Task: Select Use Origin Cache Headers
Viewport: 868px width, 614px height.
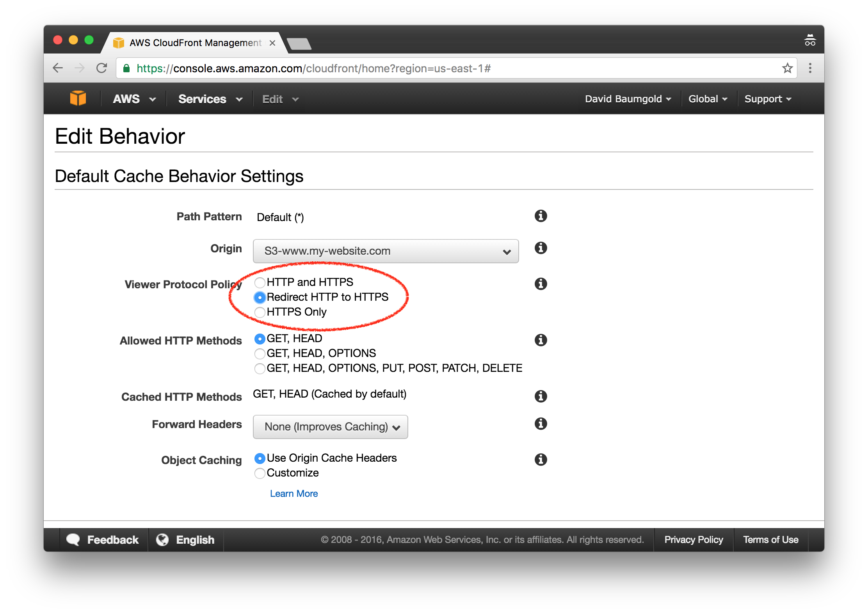Action: (260, 458)
